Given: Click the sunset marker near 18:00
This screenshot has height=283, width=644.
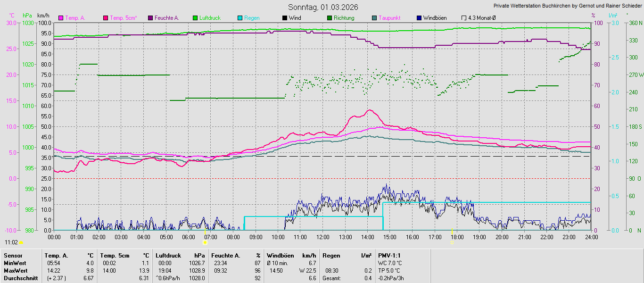Looking at the screenshot, I should tap(452, 242).
